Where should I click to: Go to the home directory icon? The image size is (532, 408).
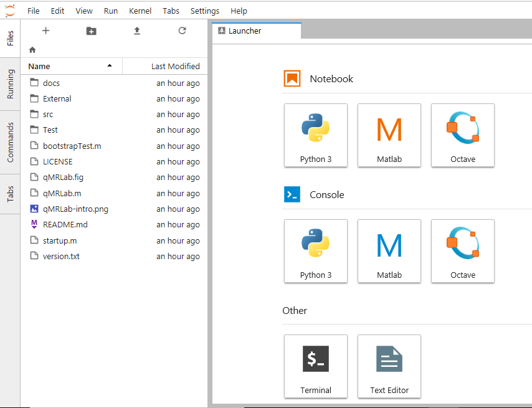[x=32, y=50]
